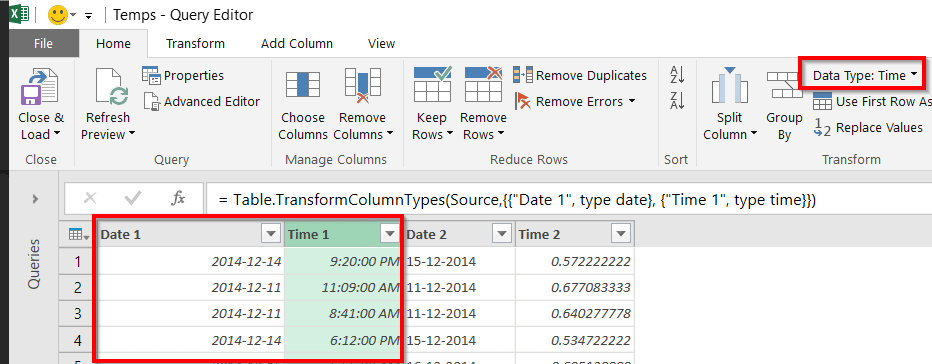932x364 pixels.
Task: Click cell 0.534722222 in Time 2
Action: [575, 340]
